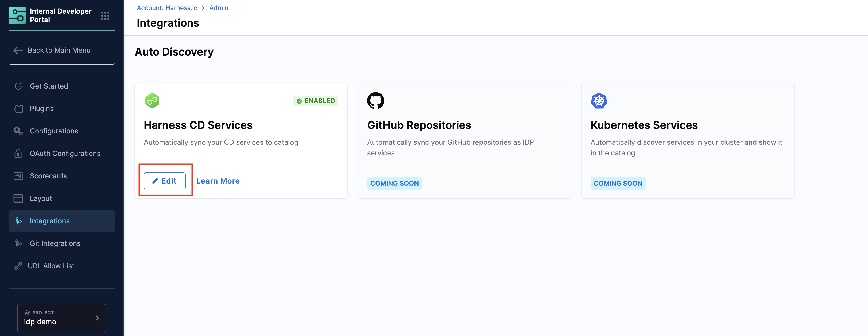Open the module switcher grid icon
Screen dimensions: 868x336
(105, 16)
